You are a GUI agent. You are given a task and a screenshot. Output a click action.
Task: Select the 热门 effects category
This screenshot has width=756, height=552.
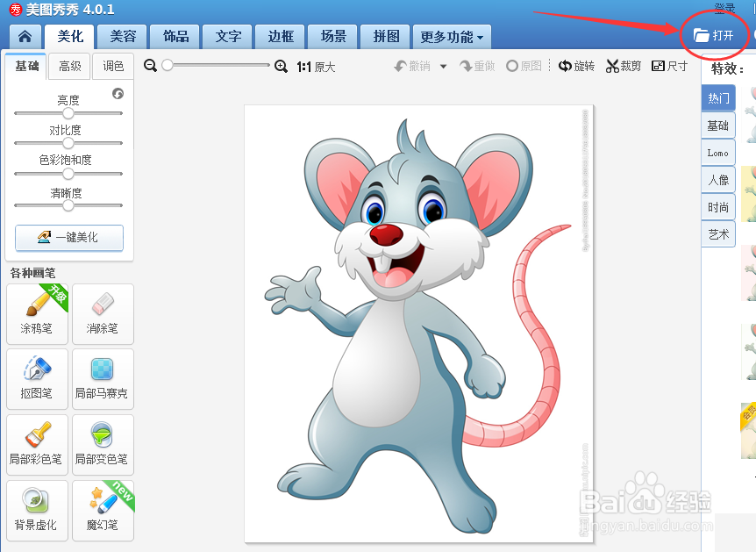point(718,98)
